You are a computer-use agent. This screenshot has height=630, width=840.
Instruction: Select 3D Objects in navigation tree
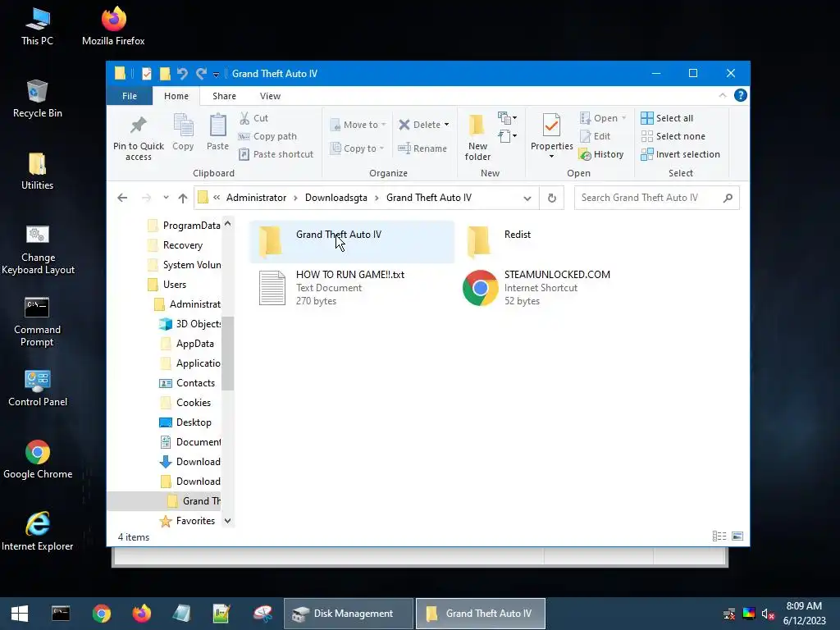(190, 324)
